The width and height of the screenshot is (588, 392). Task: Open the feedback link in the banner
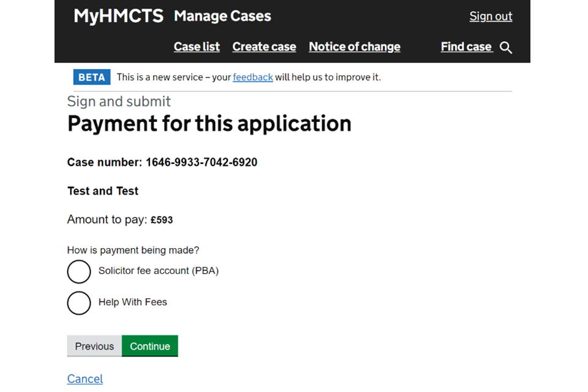coord(252,77)
